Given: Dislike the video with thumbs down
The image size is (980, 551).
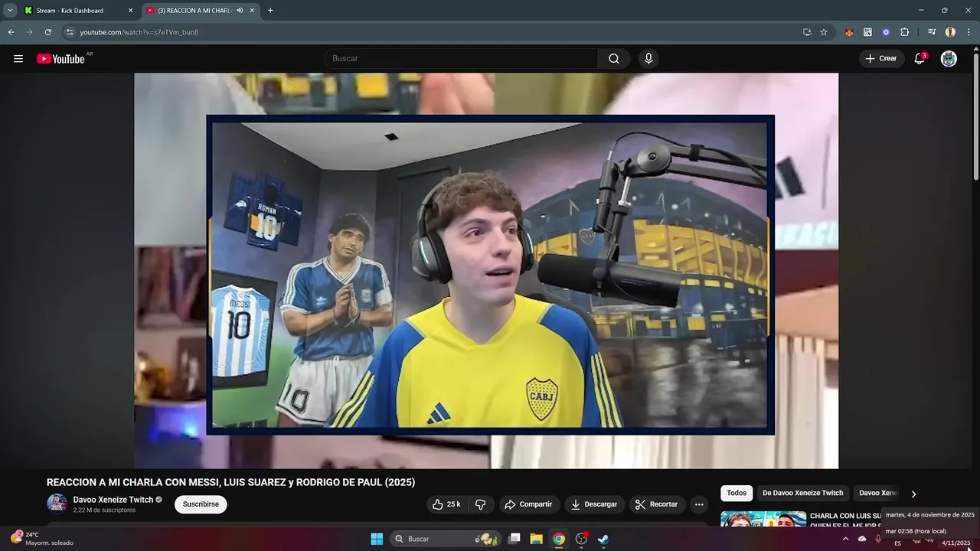Looking at the screenshot, I should pyautogui.click(x=481, y=504).
